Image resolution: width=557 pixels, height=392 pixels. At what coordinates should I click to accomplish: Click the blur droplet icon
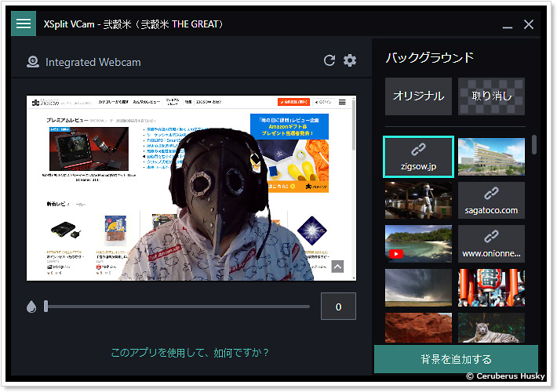pos(31,307)
